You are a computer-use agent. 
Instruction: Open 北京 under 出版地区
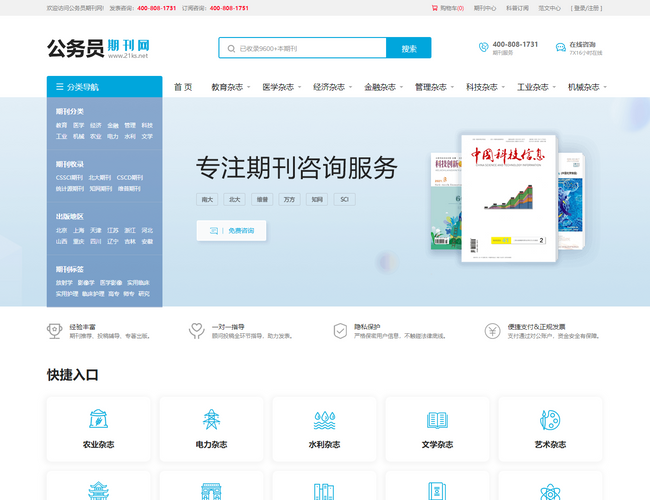point(61,230)
